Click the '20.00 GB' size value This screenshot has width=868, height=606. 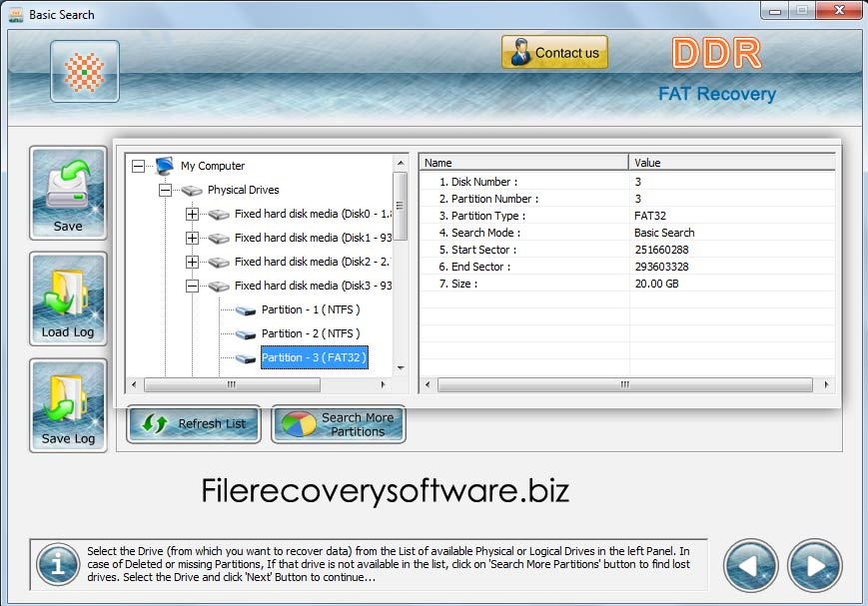656,284
